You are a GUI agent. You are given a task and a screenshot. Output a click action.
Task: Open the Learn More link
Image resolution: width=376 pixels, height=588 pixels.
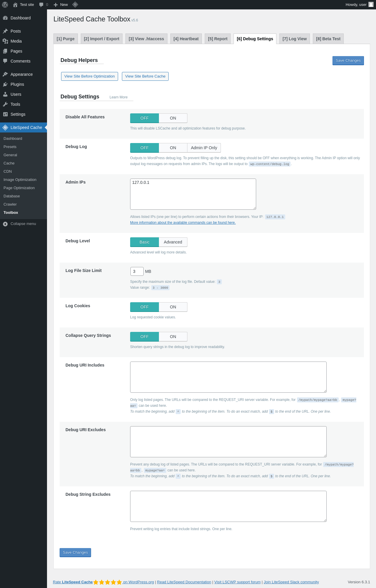pyautogui.click(x=118, y=97)
